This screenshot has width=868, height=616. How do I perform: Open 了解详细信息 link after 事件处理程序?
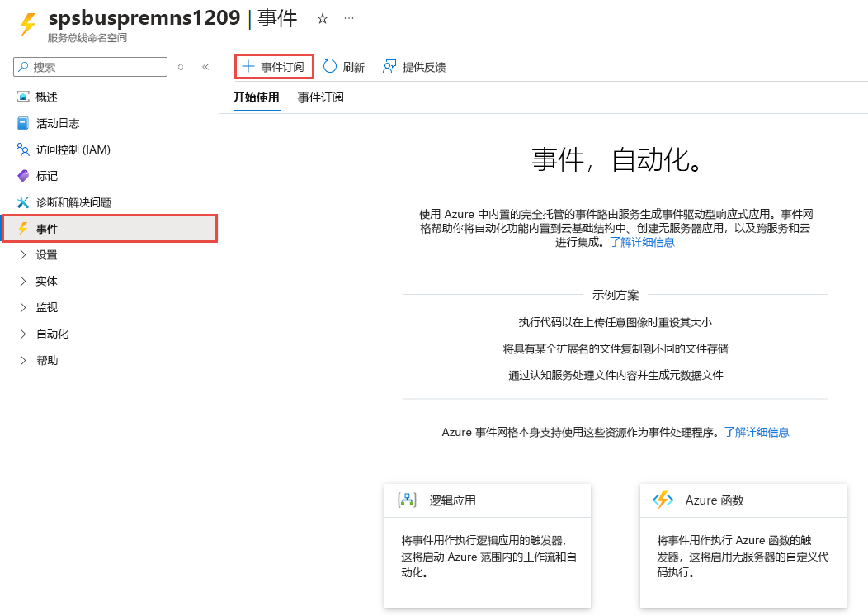(757, 432)
